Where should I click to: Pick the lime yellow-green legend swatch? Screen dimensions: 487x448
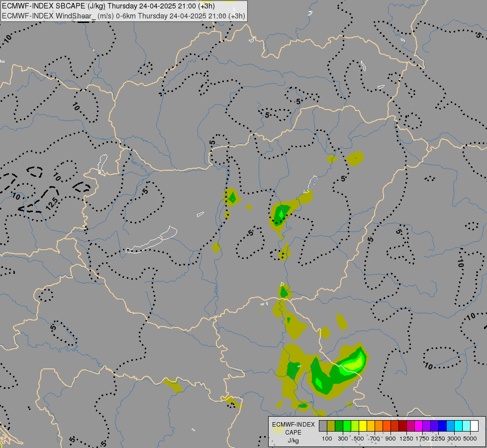point(355,426)
